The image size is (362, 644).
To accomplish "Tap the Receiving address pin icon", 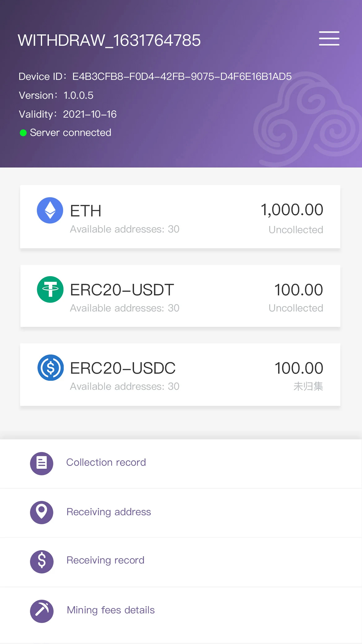I will (x=42, y=512).
